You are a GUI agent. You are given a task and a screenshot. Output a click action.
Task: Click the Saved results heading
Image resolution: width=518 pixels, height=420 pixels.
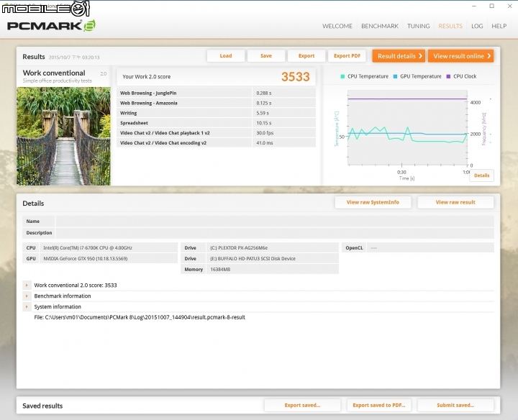(x=42, y=406)
